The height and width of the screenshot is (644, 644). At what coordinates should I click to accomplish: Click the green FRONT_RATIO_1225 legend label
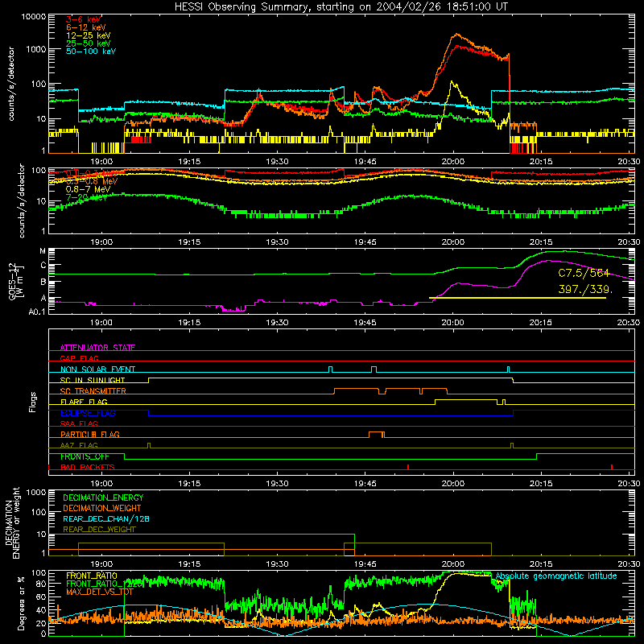tap(105, 584)
